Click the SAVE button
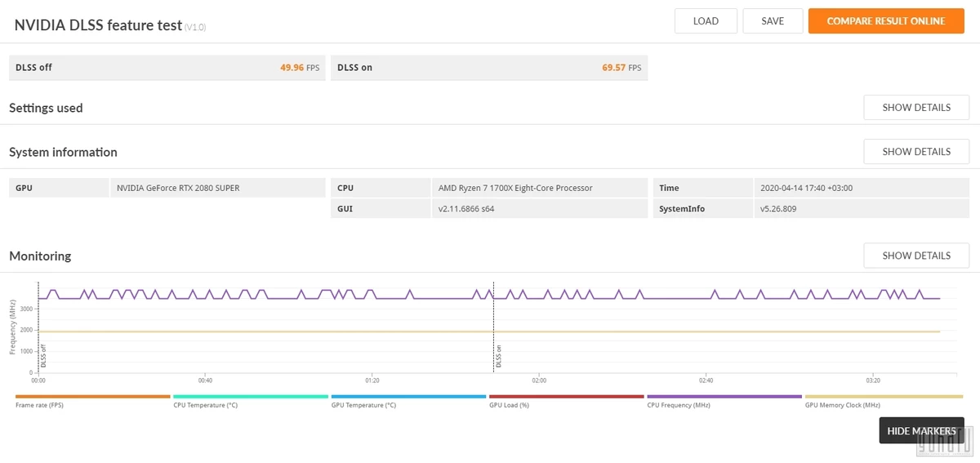Image resolution: width=980 pixels, height=463 pixels. (x=773, y=21)
